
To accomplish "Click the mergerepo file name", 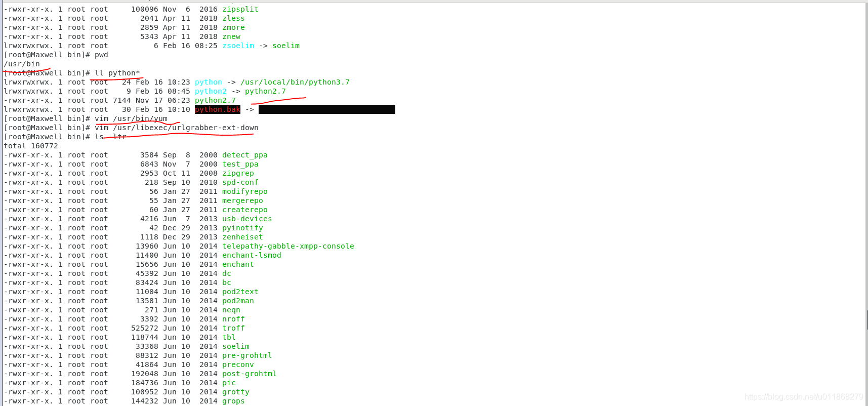I will coord(243,200).
